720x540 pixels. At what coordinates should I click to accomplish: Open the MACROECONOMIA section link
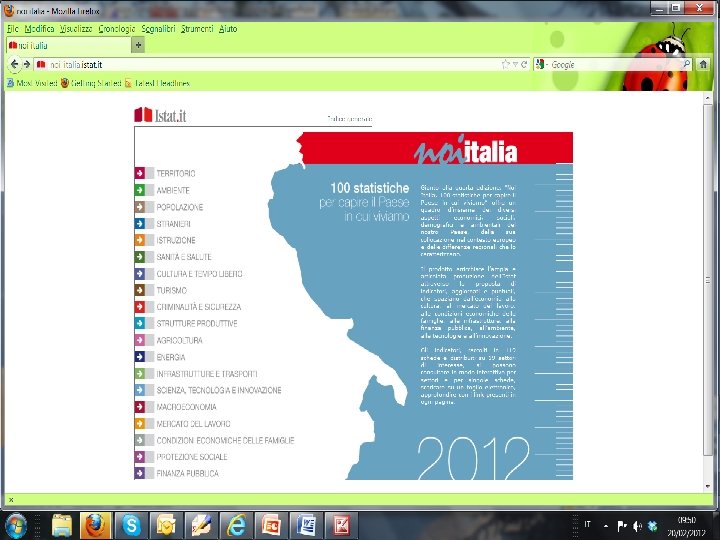(186, 407)
